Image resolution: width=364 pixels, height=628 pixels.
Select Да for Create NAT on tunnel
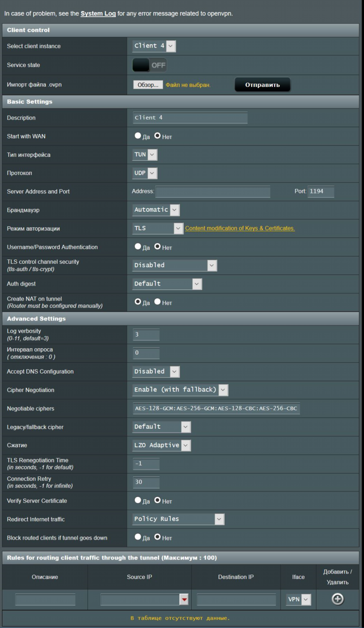pos(138,302)
